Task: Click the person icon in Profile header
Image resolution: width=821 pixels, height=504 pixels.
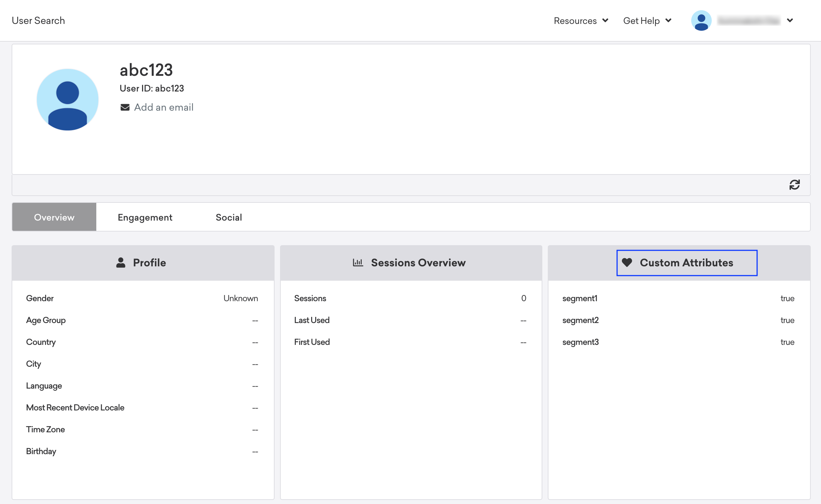Action: pos(121,263)
